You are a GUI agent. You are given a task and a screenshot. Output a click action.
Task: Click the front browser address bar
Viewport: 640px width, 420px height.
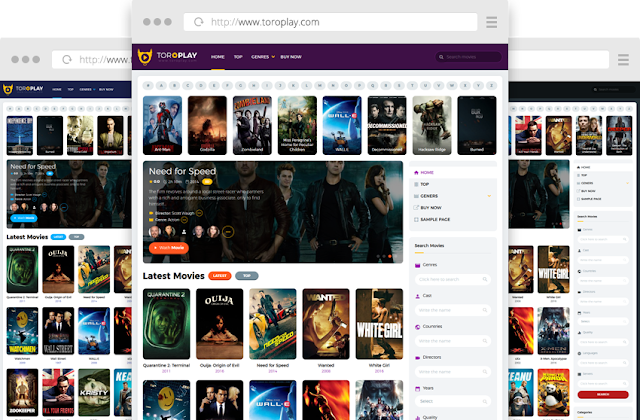pyautogui.click(x=330, y=22)
